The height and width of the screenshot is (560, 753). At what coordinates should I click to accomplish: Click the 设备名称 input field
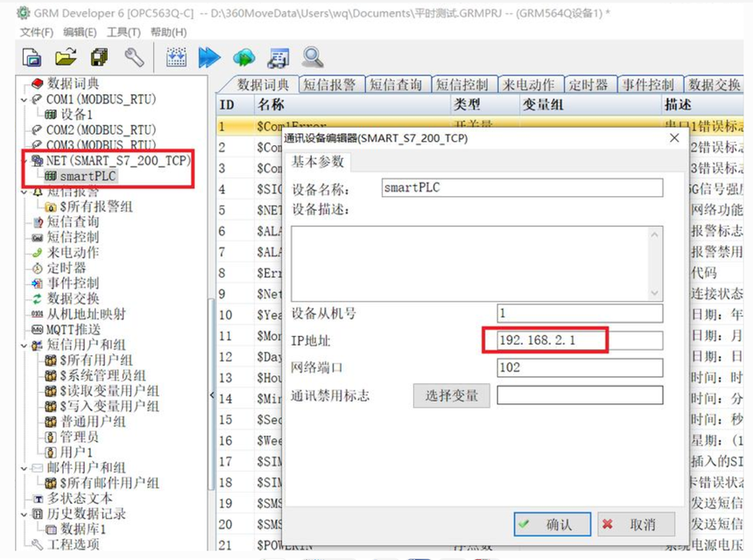(x=523, y=187)
